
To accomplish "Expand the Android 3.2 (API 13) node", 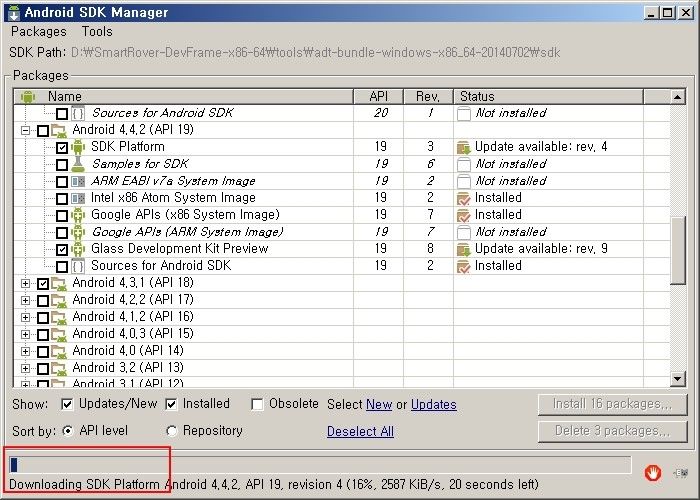I will click(25, 368).
